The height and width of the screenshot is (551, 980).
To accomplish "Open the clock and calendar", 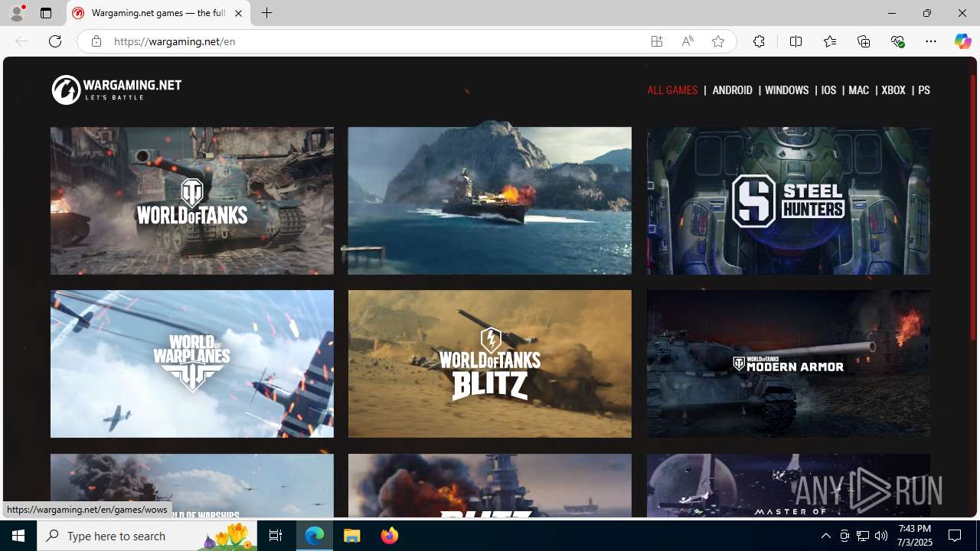I will click(915, 536).
